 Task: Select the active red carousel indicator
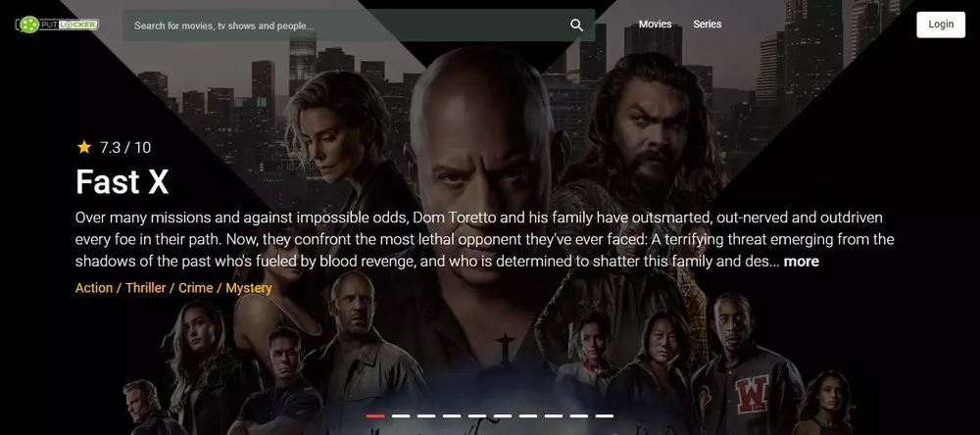point(375,415)
